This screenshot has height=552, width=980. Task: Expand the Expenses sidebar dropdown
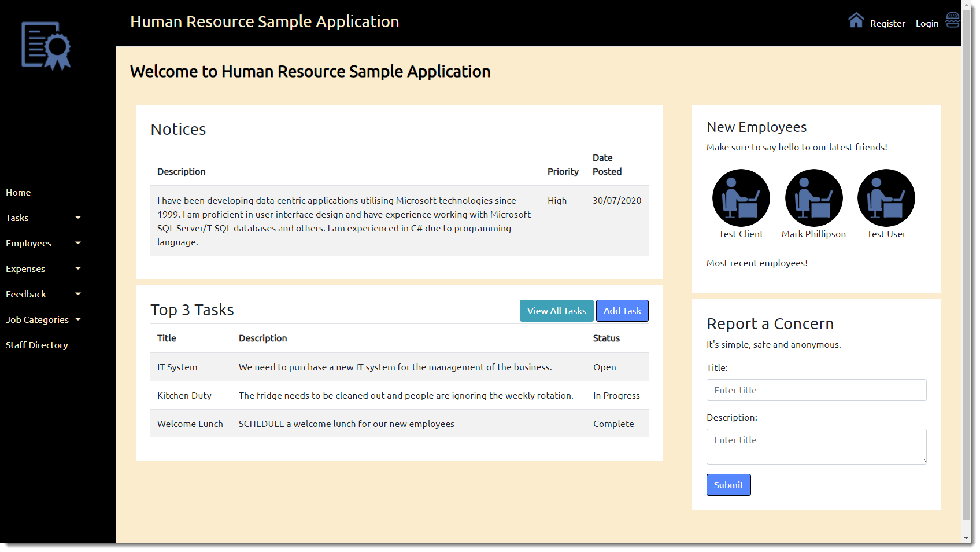point(43,268)
